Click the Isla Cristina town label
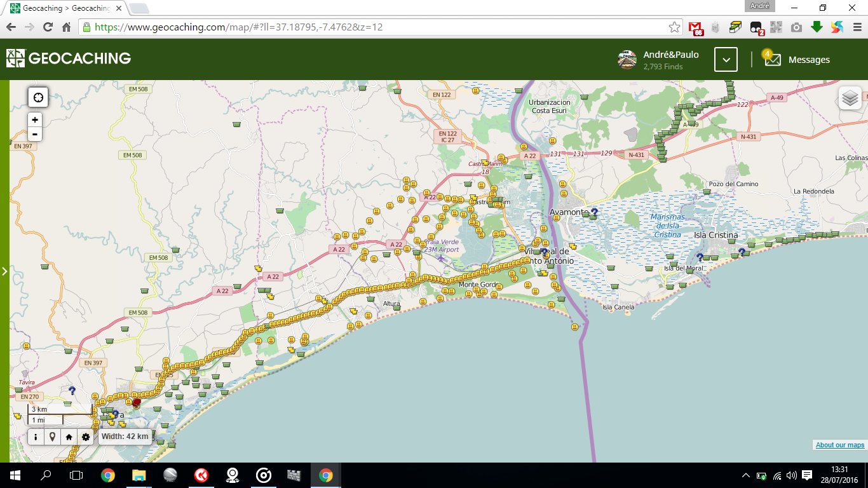The height and width of the screenshot is (488, 868). point(716,235)
